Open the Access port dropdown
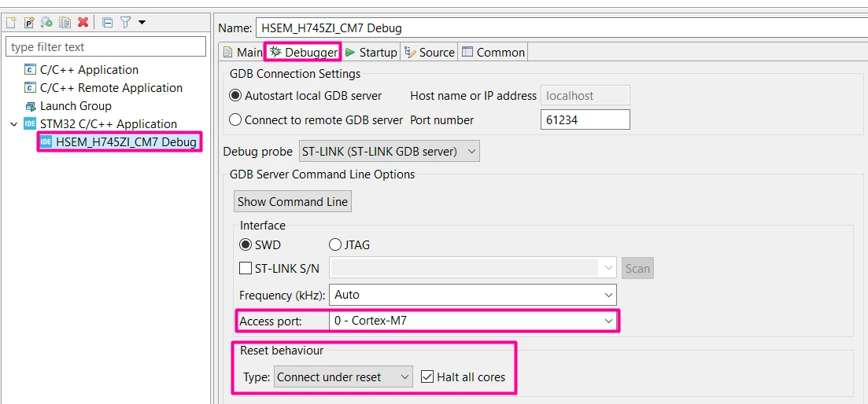This screenshot has height=404, width=868. click(473, 320)
